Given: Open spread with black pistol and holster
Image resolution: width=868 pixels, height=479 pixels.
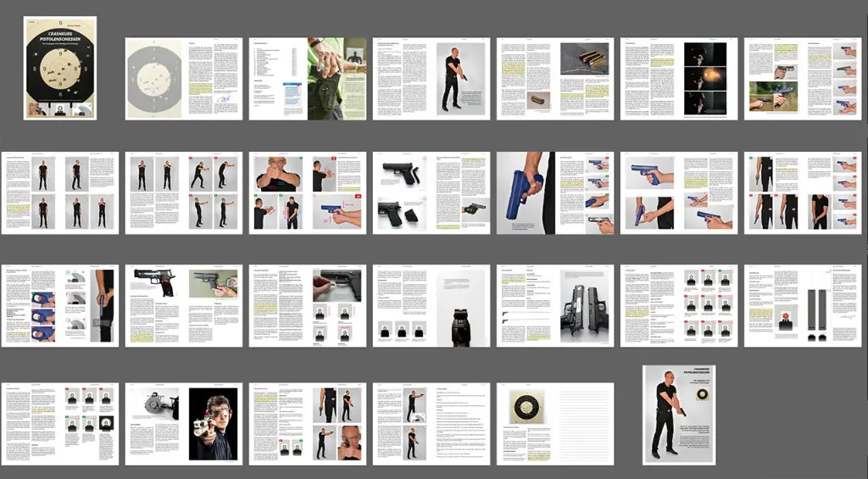Looking at the screenshot, I should pos(431,192).
